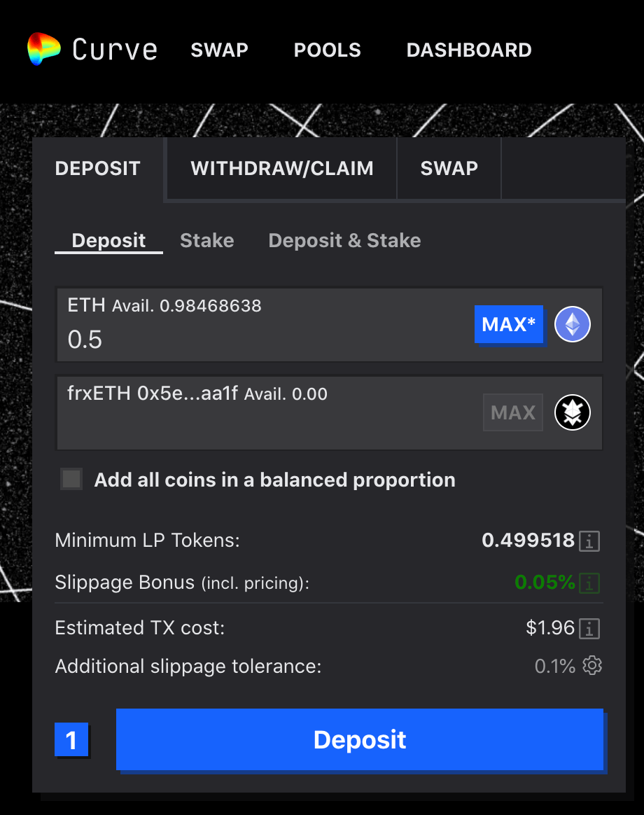Click the large blue Deposit button
Image resolution: width=644 pixels, height=815 pixels.
[360, 739]
